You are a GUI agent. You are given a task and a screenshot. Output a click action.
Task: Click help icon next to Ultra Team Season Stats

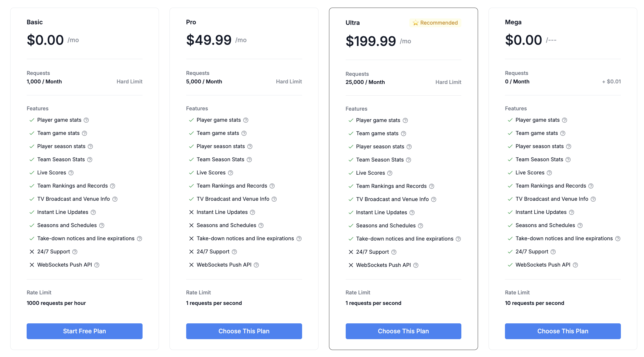(x=409, y=160)
